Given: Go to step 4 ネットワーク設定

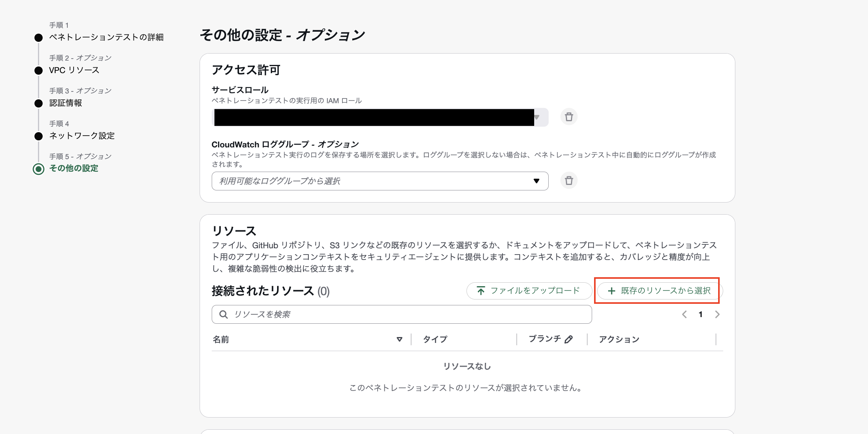Looking at the screenshot, I should (82, 136).
